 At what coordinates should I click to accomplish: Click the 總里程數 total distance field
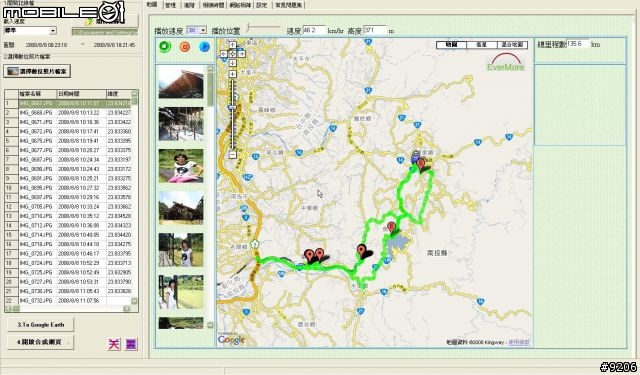[578, 44]
